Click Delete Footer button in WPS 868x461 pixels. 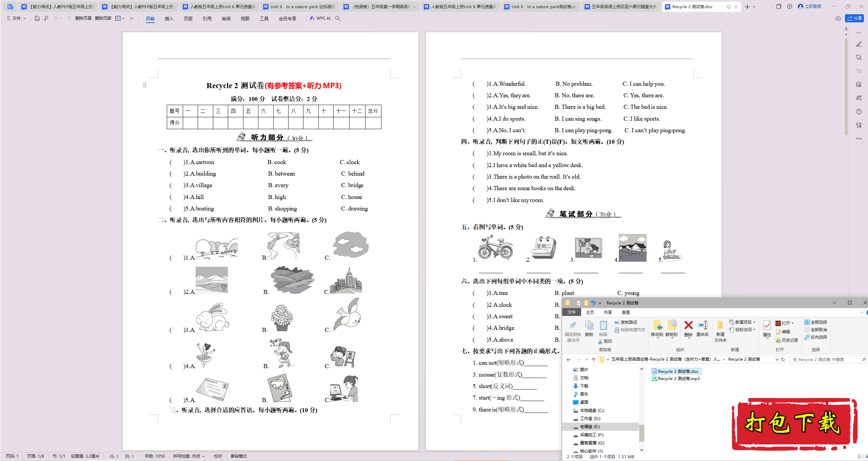tap(103, 18)
